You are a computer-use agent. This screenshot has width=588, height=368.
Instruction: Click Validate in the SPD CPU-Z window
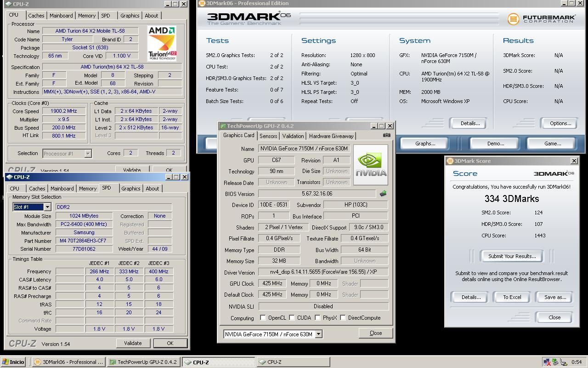click(x=132, y=343)
